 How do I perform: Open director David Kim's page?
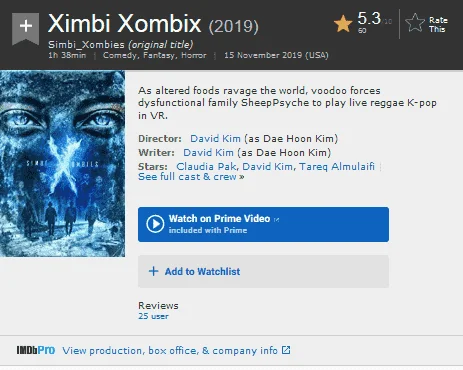(x=215, y=138)
